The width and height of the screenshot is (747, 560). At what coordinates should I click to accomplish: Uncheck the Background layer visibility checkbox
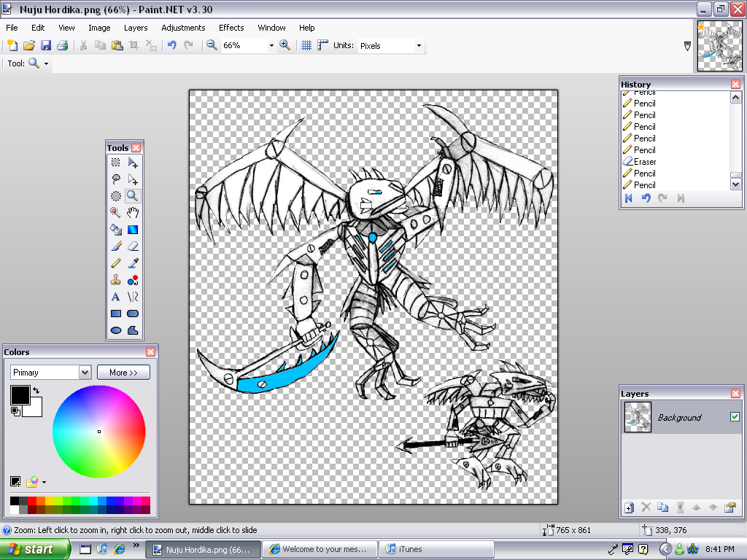tap(733, 417)
